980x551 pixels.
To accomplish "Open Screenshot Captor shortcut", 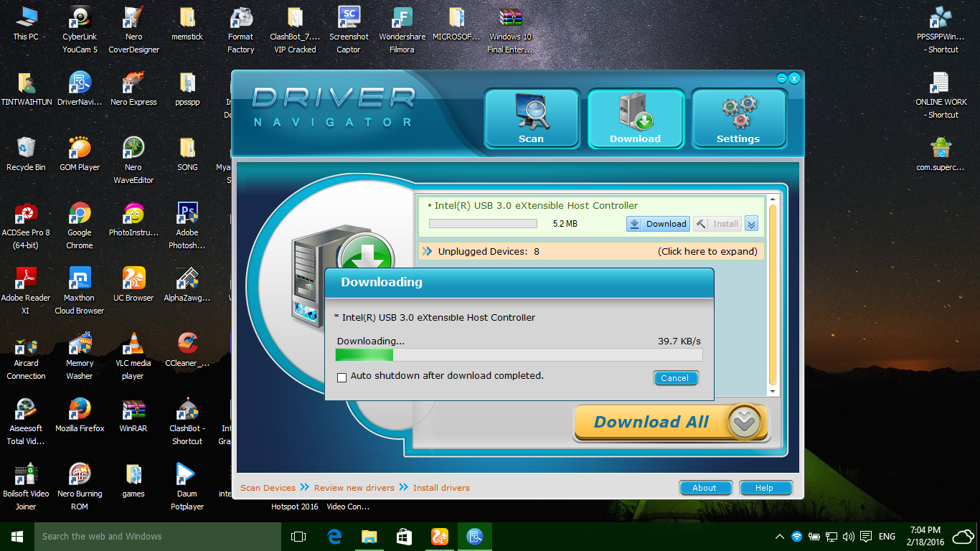I will [x=349, y=29].
